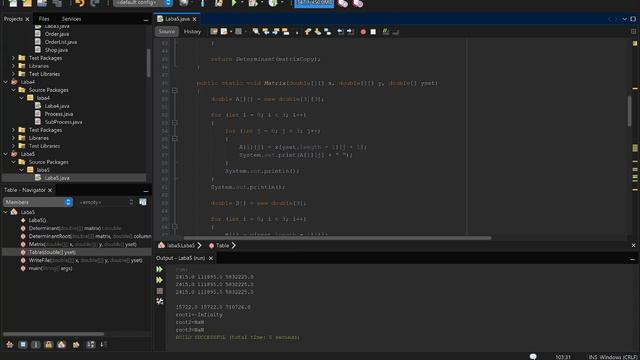Image resolution: width=640 pixels, height=360 pixels.
Task: Open the Output panel settings icon
Action: [x=160, y=301]
